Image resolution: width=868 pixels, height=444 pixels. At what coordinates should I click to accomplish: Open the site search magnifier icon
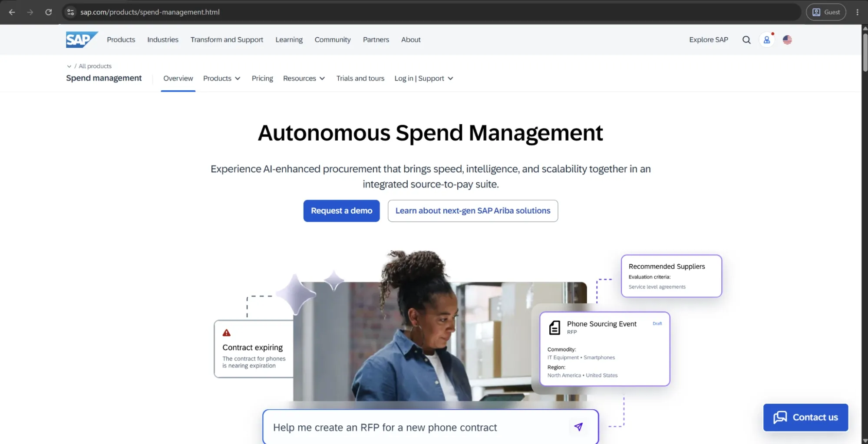click(x=746, y=40)
